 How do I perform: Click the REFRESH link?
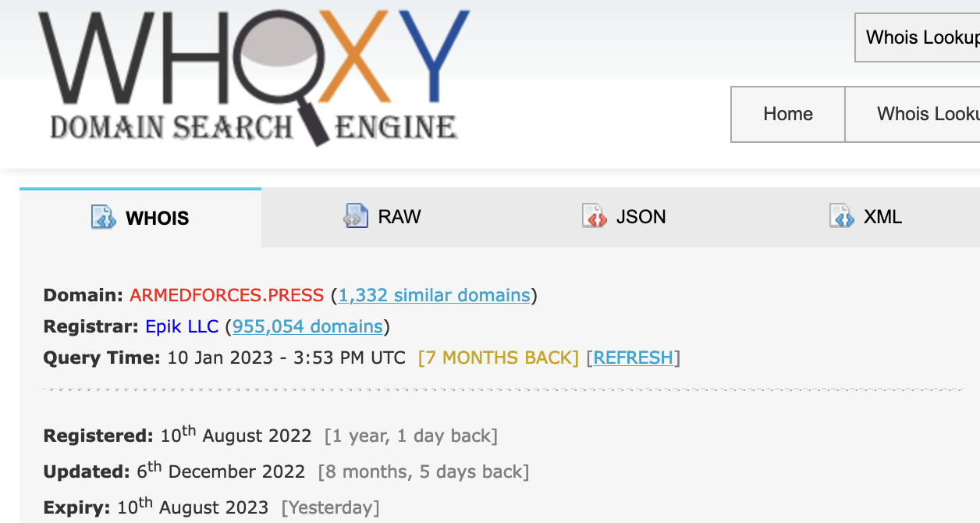pos(634,358)
